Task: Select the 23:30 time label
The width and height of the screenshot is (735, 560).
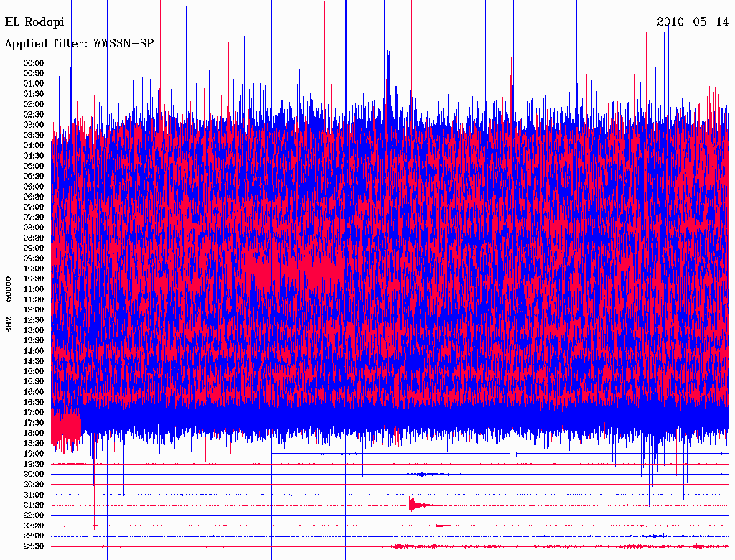Action: pos(34,546)
